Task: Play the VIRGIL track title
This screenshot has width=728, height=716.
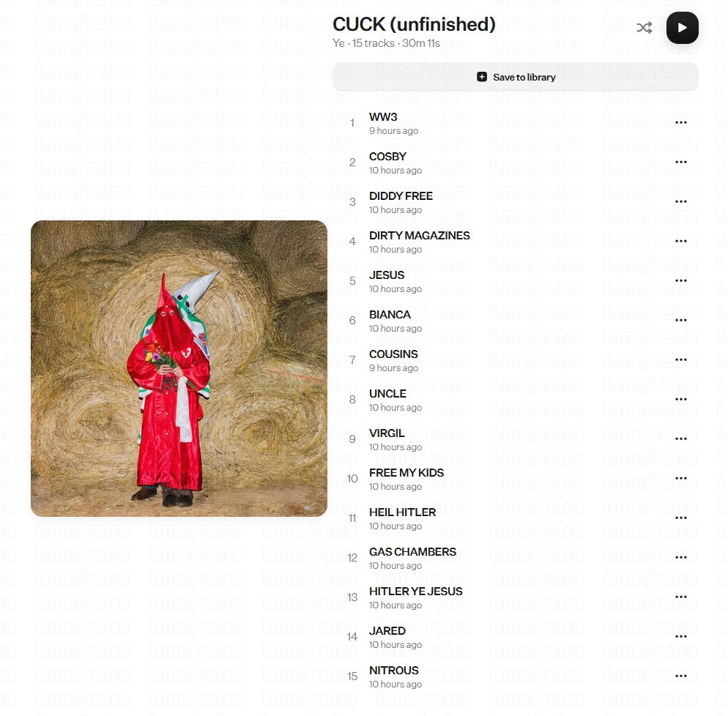Action: [x=387, y=433]
